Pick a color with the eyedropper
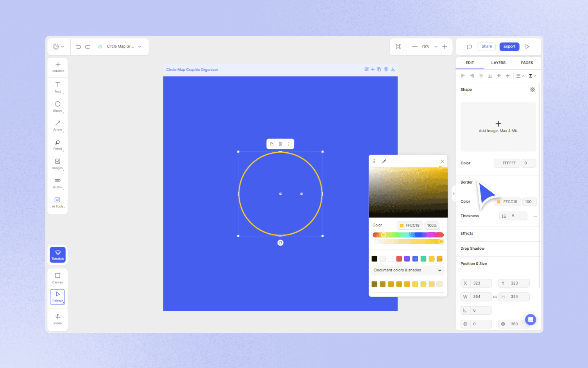The image size is (588, 368). coord(384,161)
